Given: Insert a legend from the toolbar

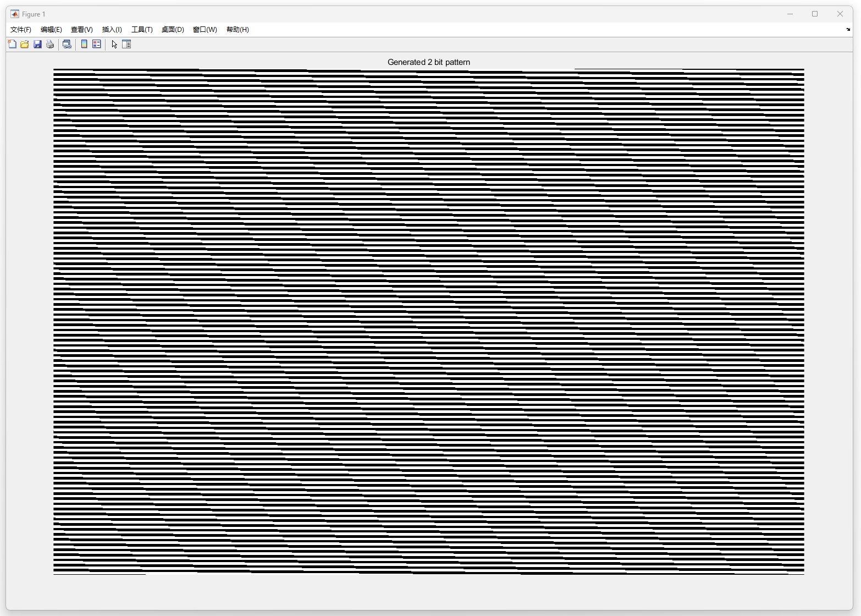Looking at the screenshot, I should [97, 44].
